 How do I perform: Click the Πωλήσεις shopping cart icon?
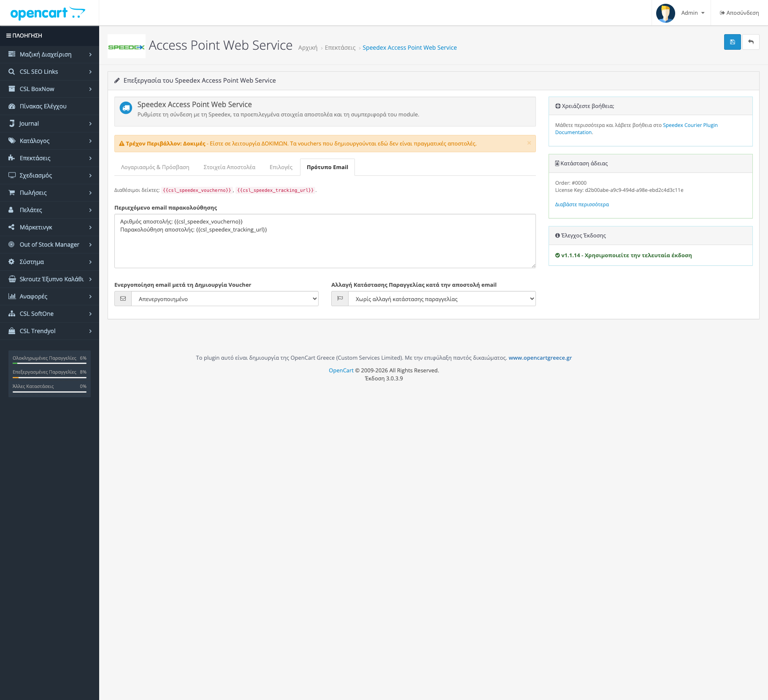click(x=12, y=193)
